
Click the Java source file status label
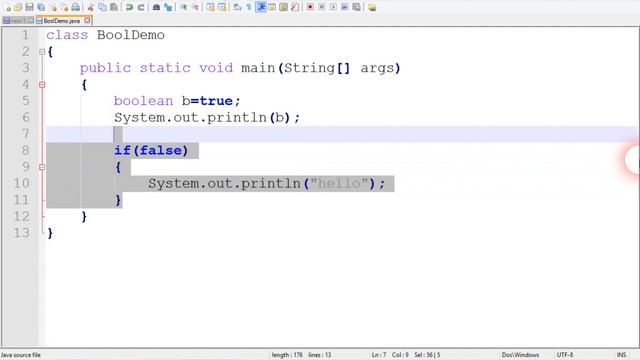click(20, 355)
